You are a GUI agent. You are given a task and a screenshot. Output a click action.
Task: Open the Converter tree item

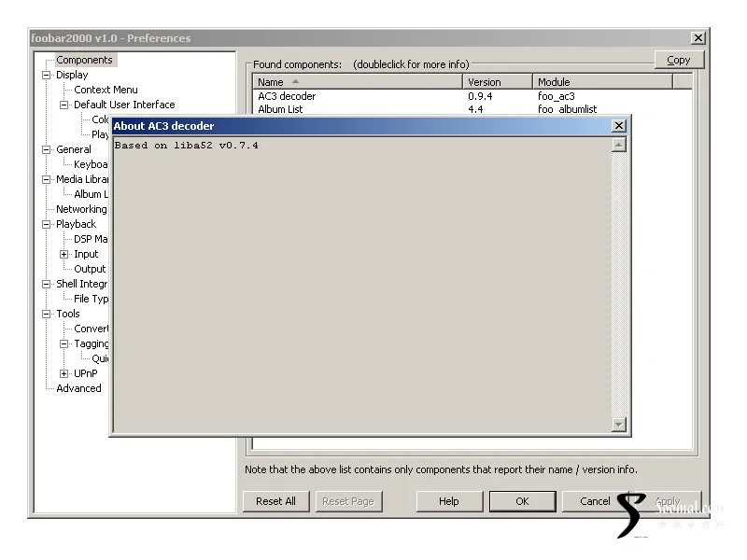pos(91,329)
